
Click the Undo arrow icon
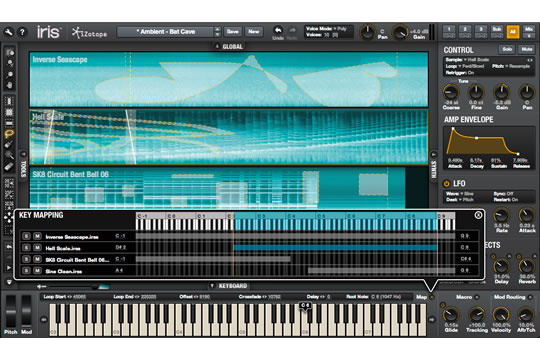tap(278, 30)
